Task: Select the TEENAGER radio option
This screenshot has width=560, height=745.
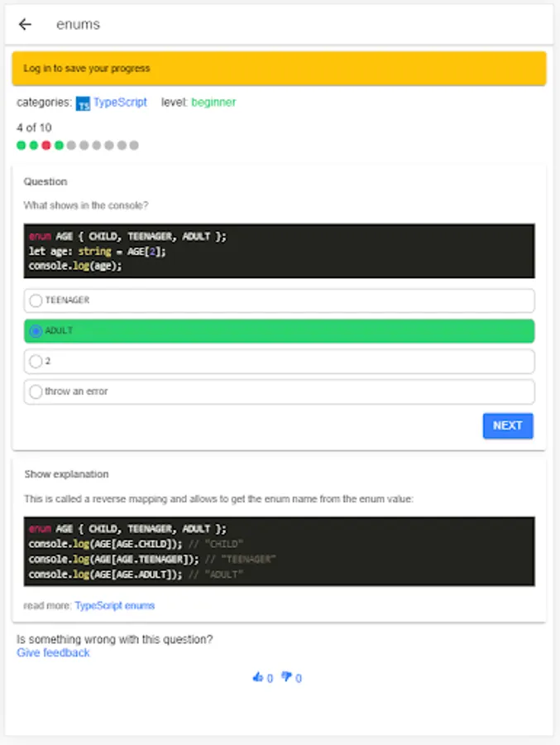Action: pyautogui.click(x=36, y=300)
